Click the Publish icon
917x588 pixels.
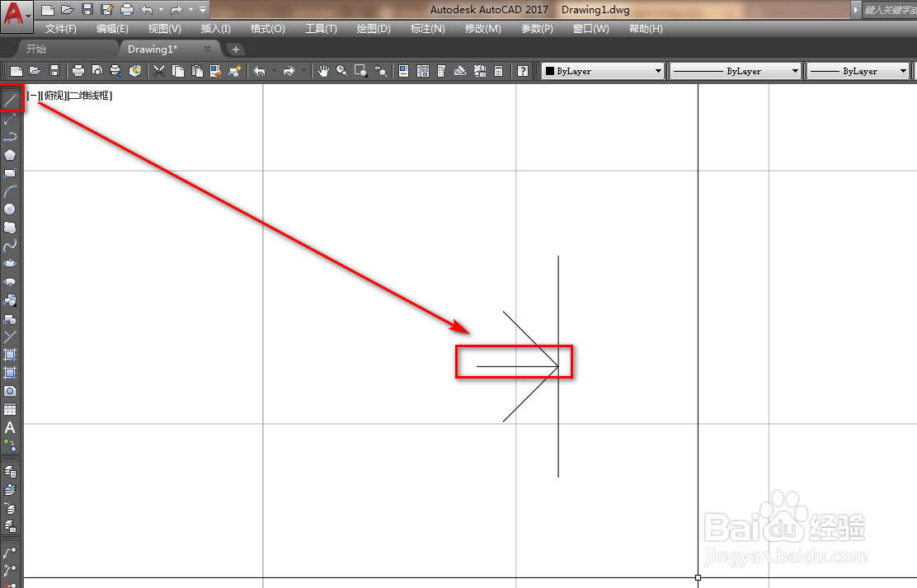115,72
